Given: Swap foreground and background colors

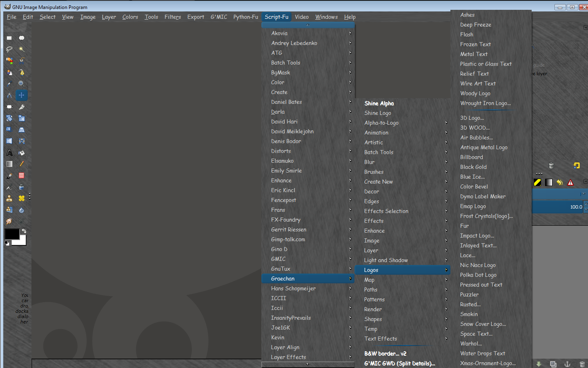Looking at the screenshot, I should tap(24, 231).
